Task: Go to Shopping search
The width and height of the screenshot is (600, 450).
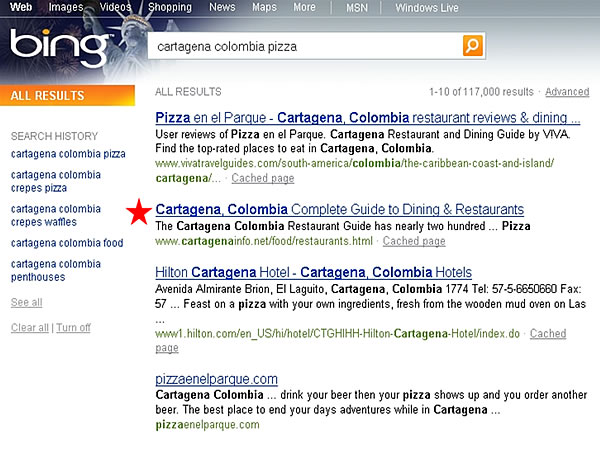Action: [170, 7]
